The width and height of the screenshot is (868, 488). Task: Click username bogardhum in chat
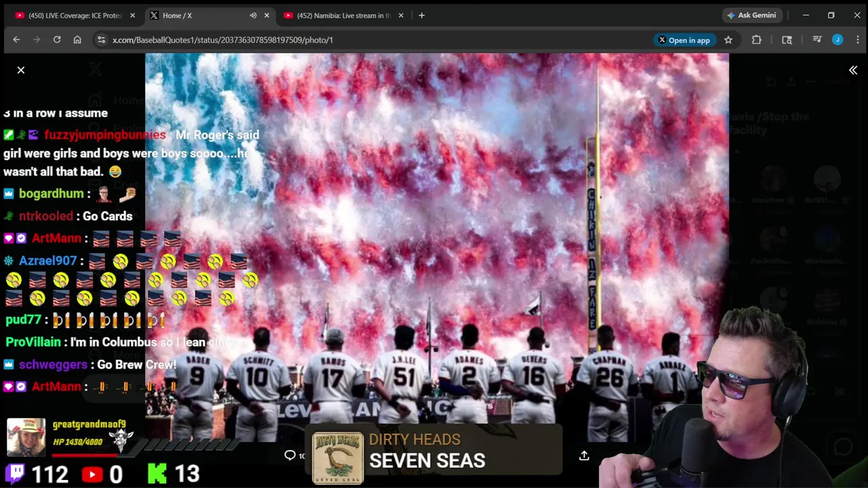(x=51, y=194)
